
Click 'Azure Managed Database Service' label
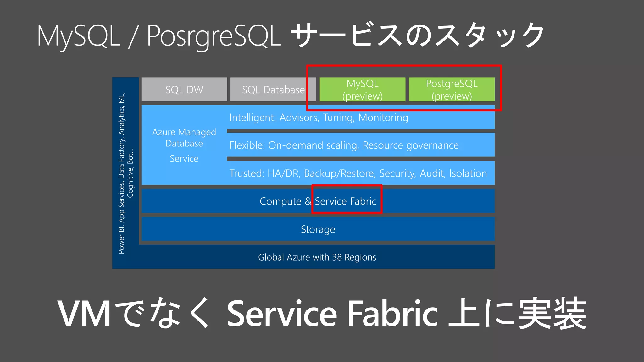click(x=184, y=145)
